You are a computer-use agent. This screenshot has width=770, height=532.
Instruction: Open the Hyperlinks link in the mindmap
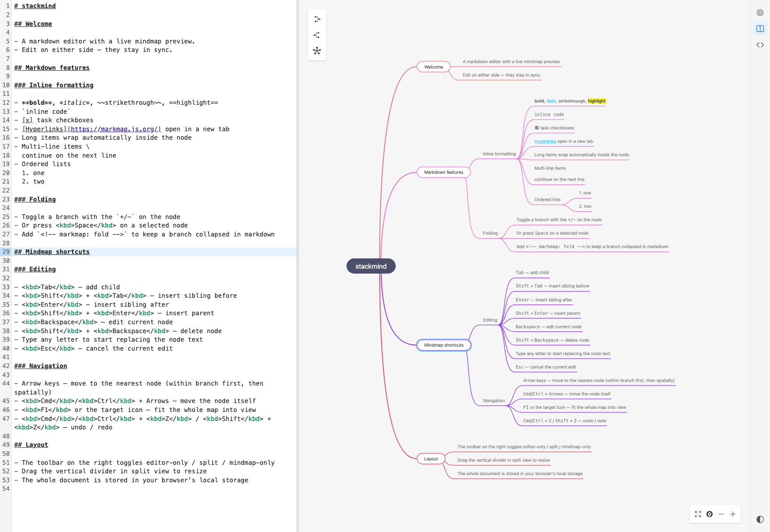coord(545,142)
